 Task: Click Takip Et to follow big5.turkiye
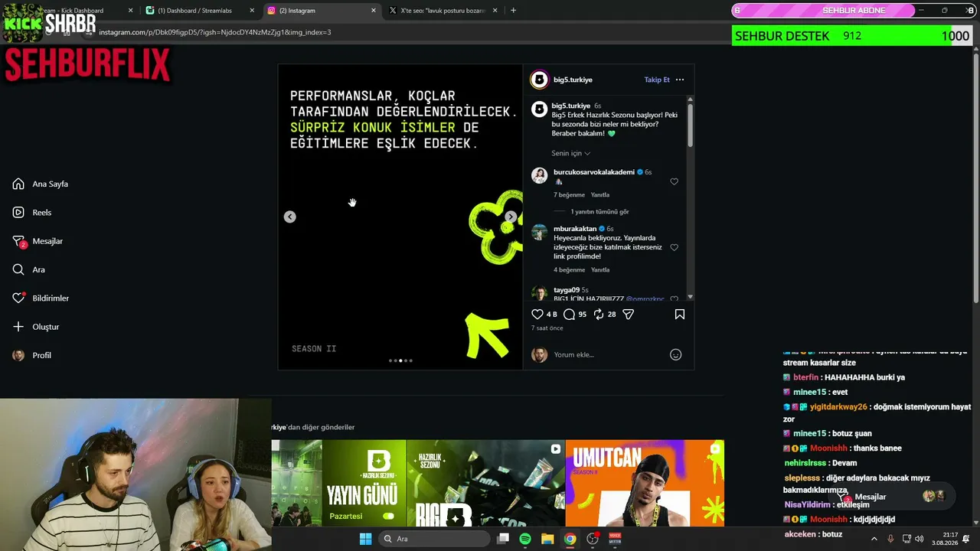(x=657, y=80)
